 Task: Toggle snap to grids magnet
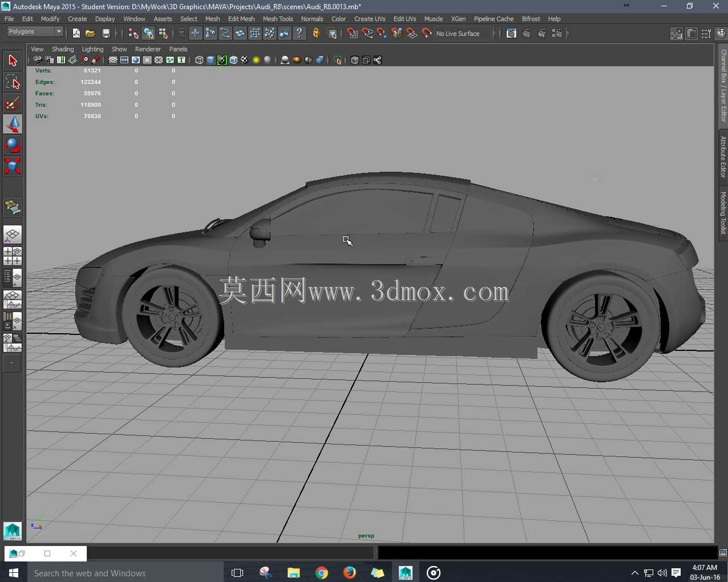pyautogui.click(x=353, y=34)
